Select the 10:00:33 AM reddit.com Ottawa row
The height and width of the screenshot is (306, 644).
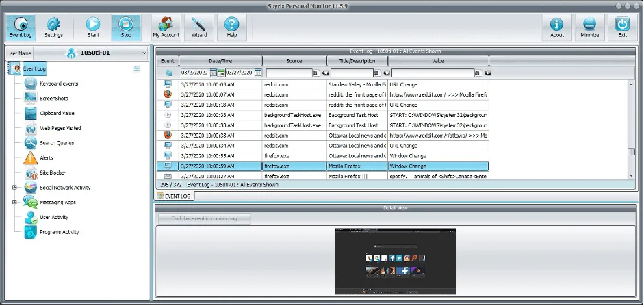(323, 136)
